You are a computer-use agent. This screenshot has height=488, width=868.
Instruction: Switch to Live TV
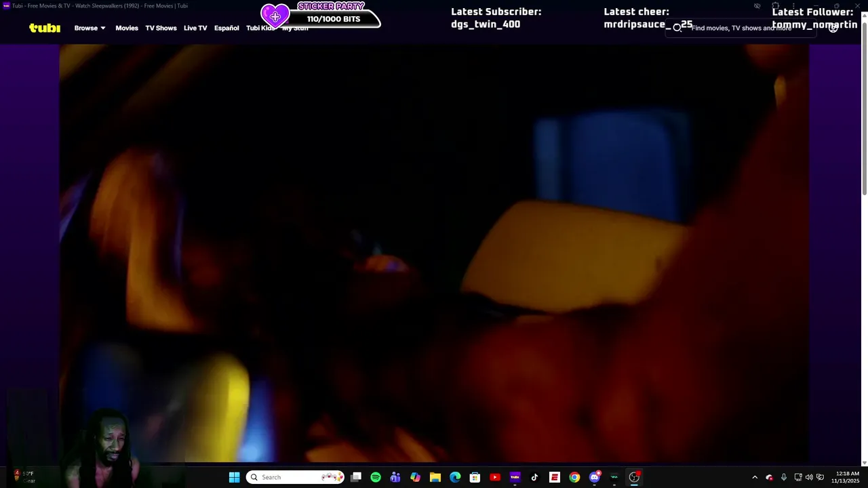coord(195,28)
